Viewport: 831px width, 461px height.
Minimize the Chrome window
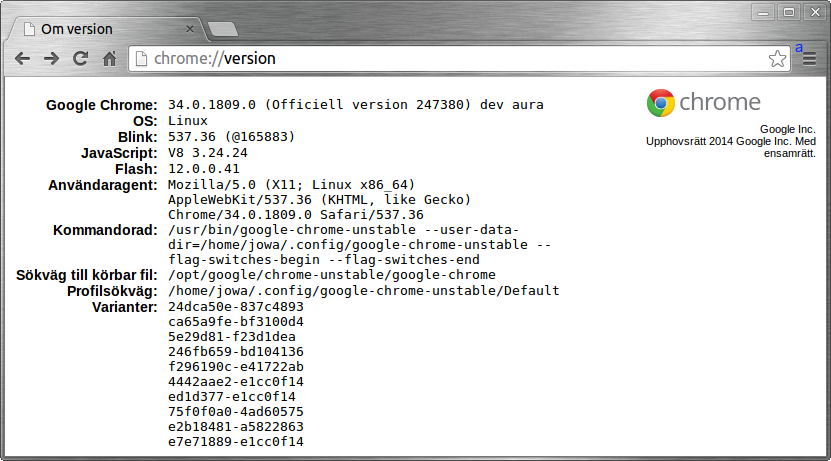(x=763, y=12)
